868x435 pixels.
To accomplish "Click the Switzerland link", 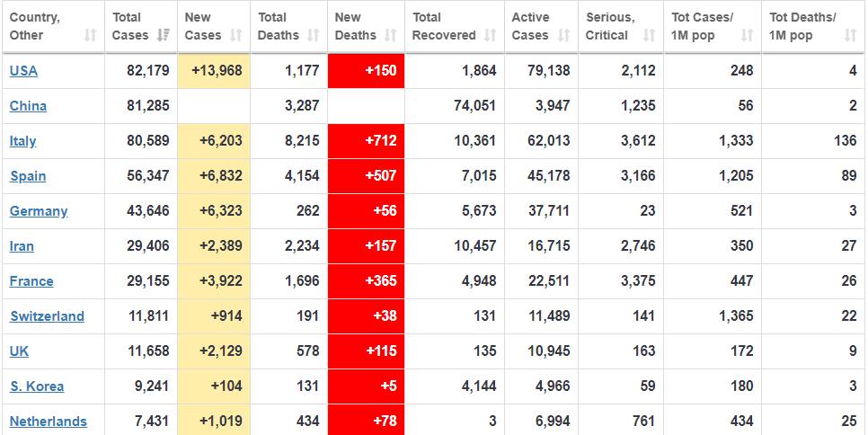I will (47, 316).
